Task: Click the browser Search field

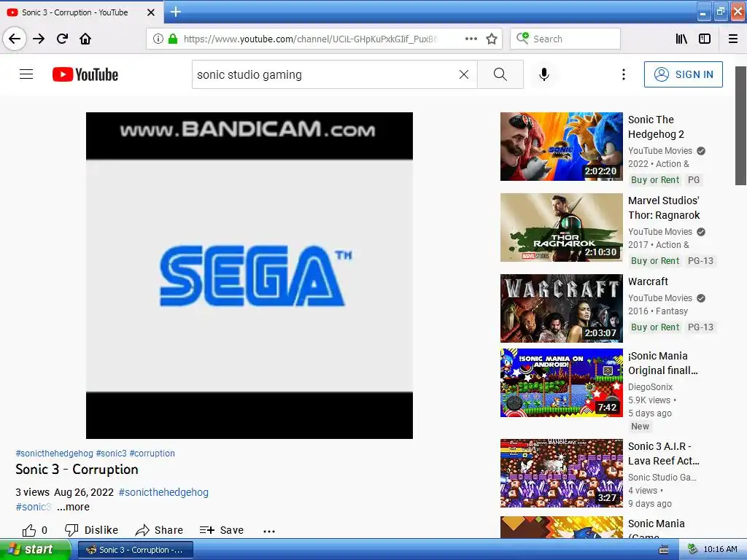Action: [x=565, y=39]
